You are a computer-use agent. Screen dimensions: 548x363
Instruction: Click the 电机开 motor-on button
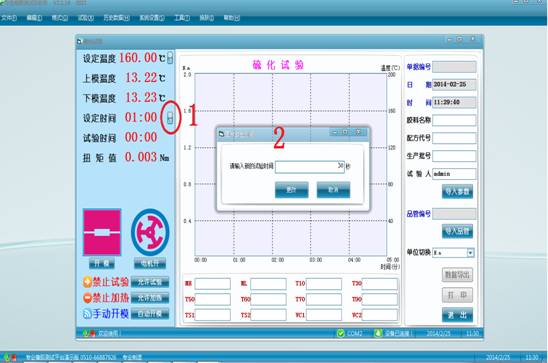pos(150,263)
